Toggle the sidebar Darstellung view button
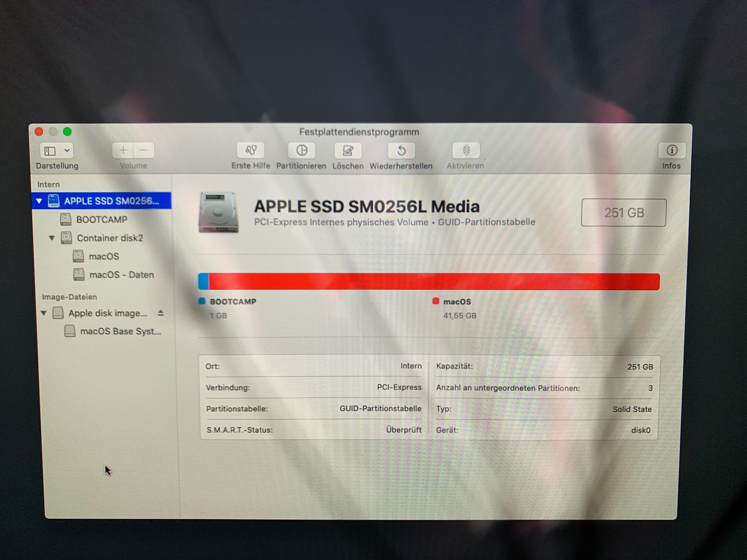The width and height of the screenshot is (747, 560). [50, 151]
